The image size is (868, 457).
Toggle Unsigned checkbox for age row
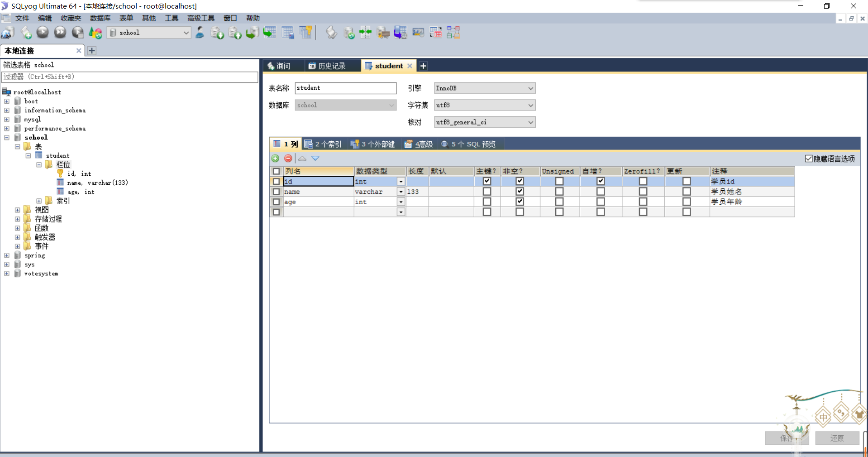click(559, 202)
